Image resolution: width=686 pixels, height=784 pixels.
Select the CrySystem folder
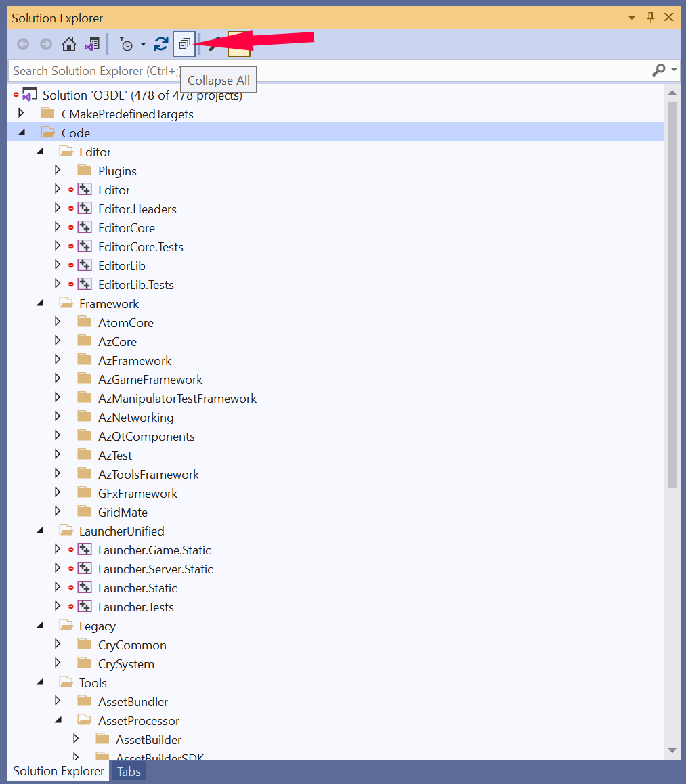coord(126,664)
